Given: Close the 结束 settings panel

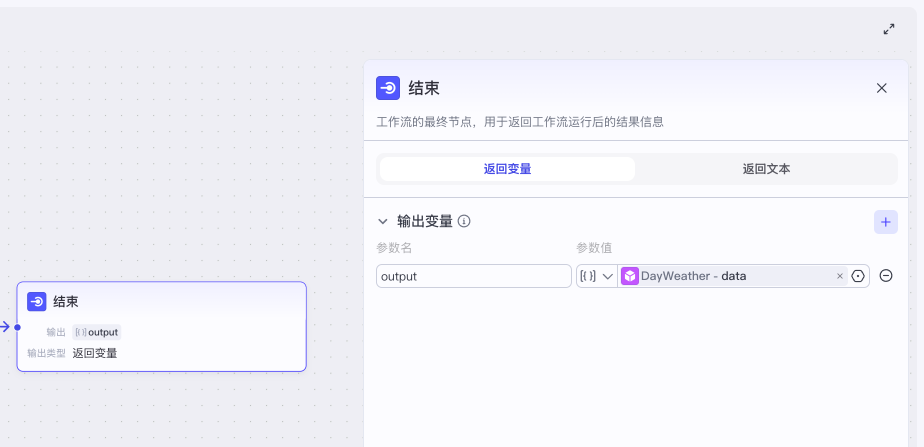Looking at the screenshot, I should (x=881, y=88).
